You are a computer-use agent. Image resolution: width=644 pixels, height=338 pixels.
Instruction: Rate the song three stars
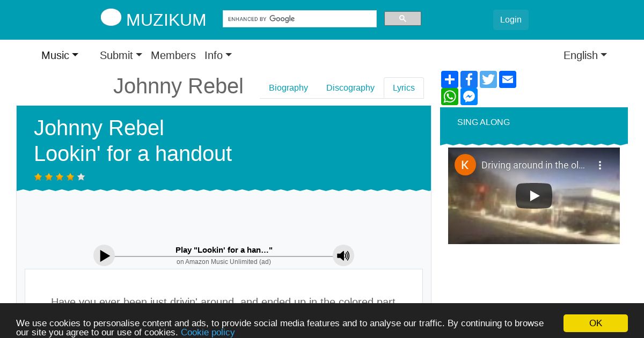click(60, 177)
